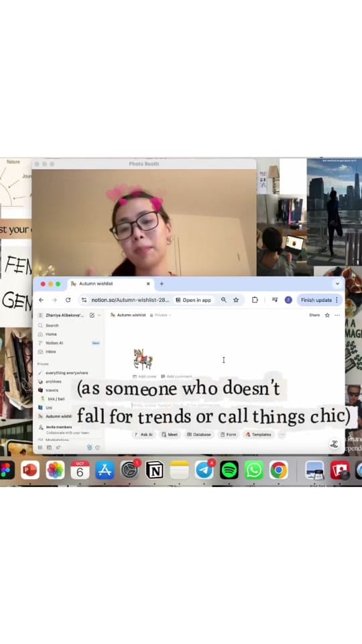Bookmark this page with the address bar star
This screenshot has height=644, width=362.
[x=236, y=300]
